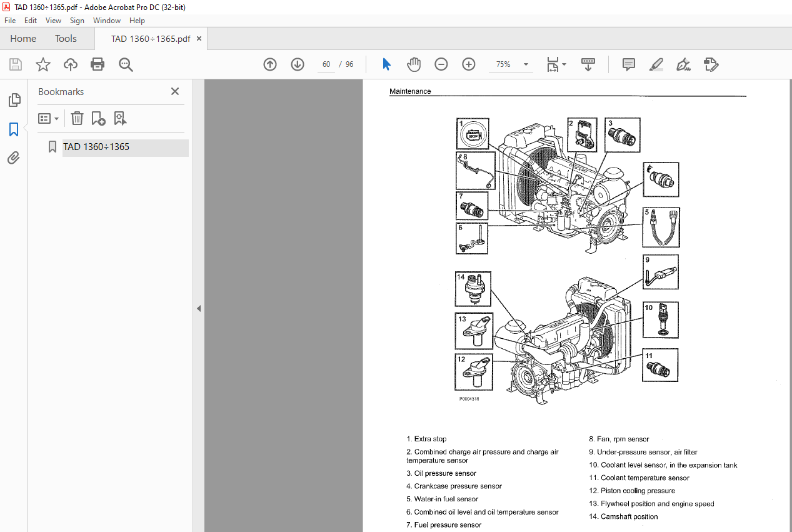This screenshot has width=792, height=532.
Task: Zoom out with the minus button
Action: (x=441, y=64)
